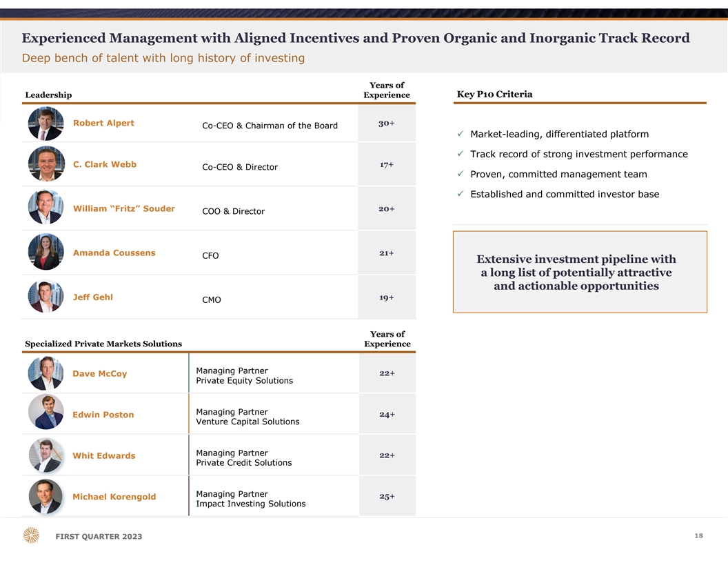The width and height of the screenshot is (728, 563).
Task: Select C. Clark Webb's portrait
Action: (45, 165)
